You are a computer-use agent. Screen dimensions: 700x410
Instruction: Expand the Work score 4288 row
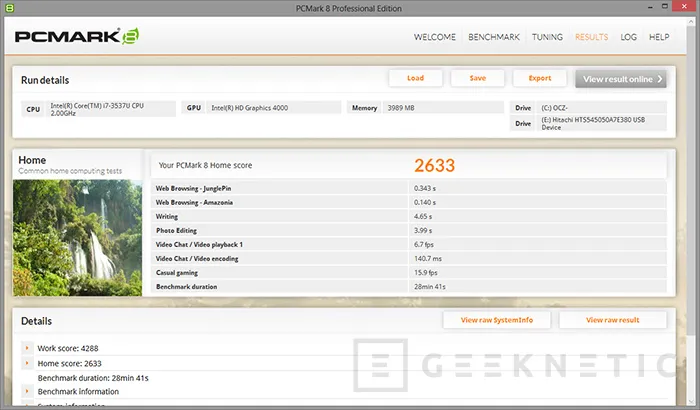27,348
